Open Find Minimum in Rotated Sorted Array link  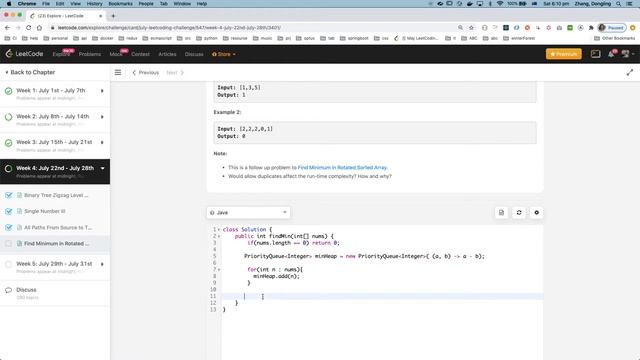pyautogui.click(x=342, y=168)
